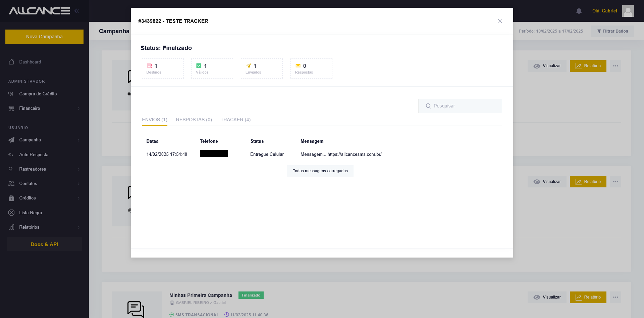Open the user avatar menu
Viewport: 644px width, 318px height.
tap(628, 11)
